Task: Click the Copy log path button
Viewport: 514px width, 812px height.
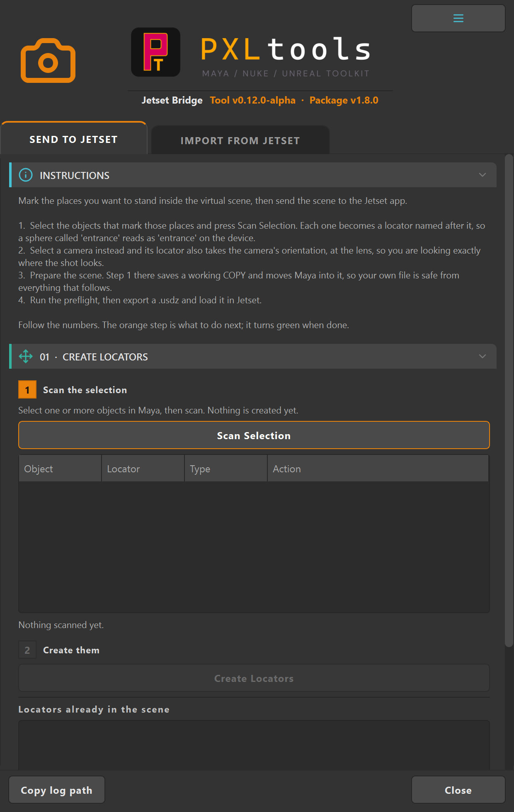Action: (57, 790)
